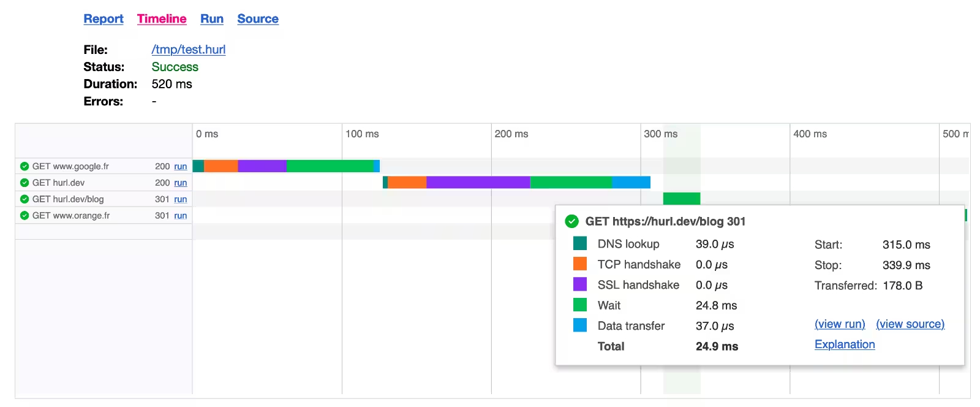Switch to the Run tab

(212, 19)
